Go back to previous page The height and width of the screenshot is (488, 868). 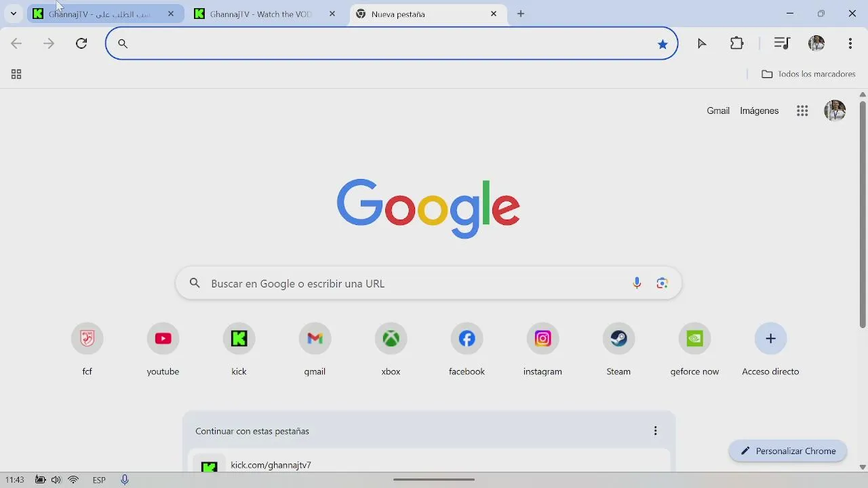tap(16, 43)
